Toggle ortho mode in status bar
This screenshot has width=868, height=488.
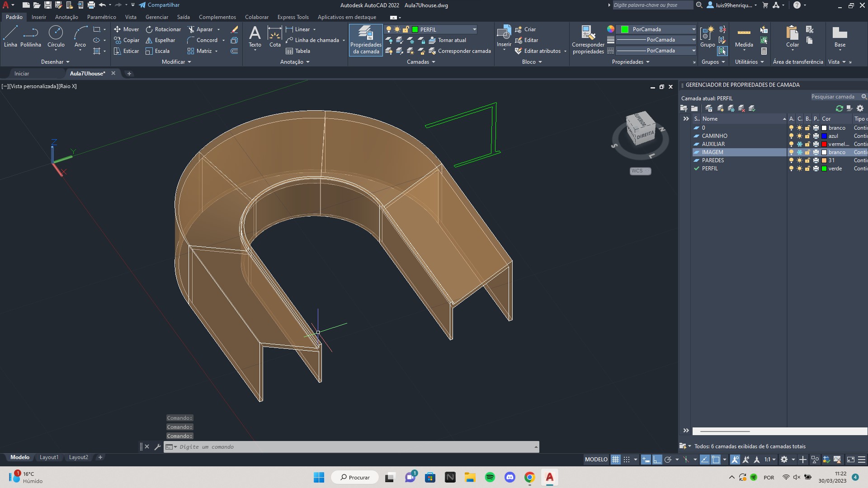point(657,460)
